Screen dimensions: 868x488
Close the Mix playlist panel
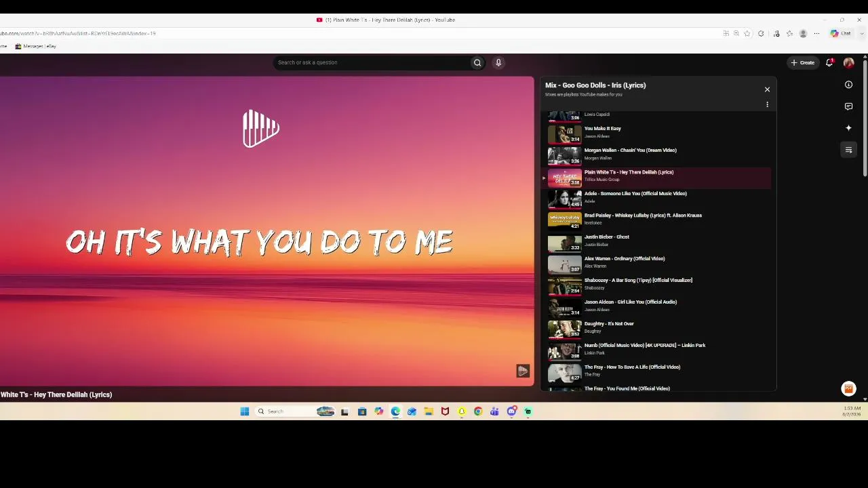[767, 89]
